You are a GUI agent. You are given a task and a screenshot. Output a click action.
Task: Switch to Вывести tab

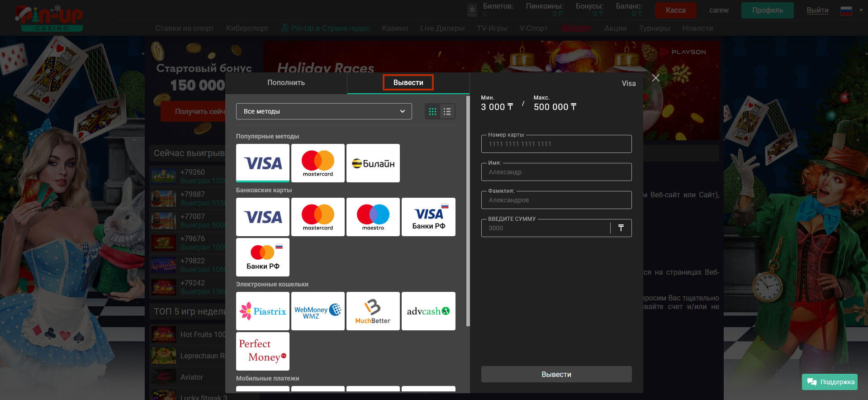408,82
